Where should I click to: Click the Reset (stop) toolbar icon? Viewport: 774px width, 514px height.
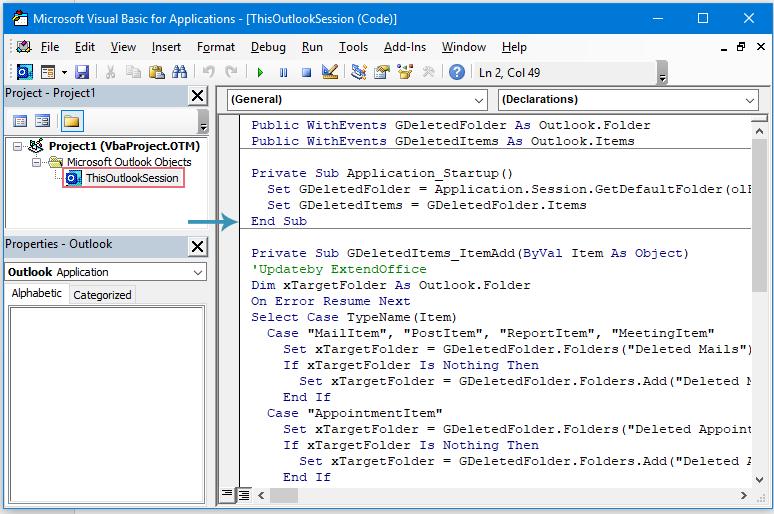(x=307, y=72)
